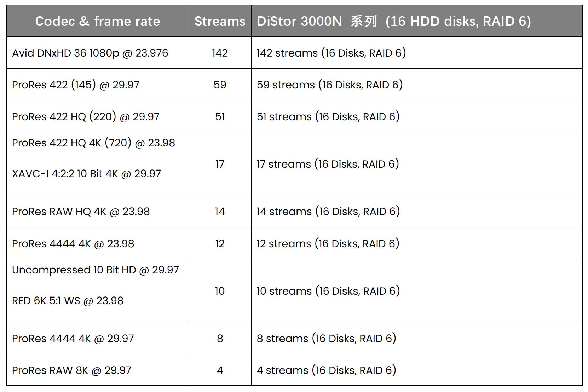Select the stream count 142 cell
The height and width of the screenshot is (392, 588).
pos(220,53)
